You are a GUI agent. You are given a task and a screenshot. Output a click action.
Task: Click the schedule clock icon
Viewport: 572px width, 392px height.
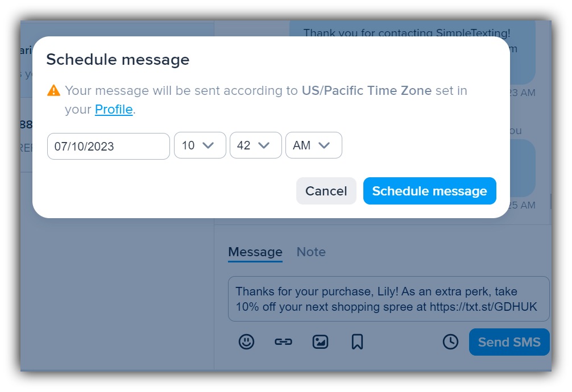tap(450, 341)
